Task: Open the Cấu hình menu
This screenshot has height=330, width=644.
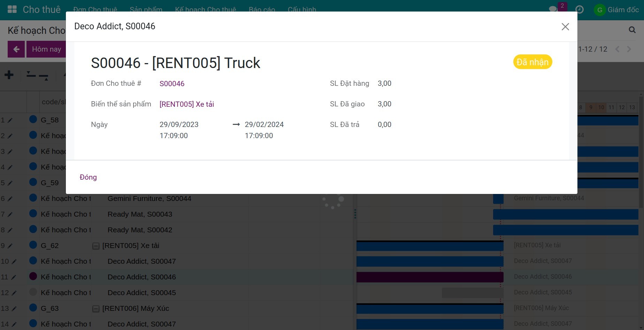Action: point(302,9)
